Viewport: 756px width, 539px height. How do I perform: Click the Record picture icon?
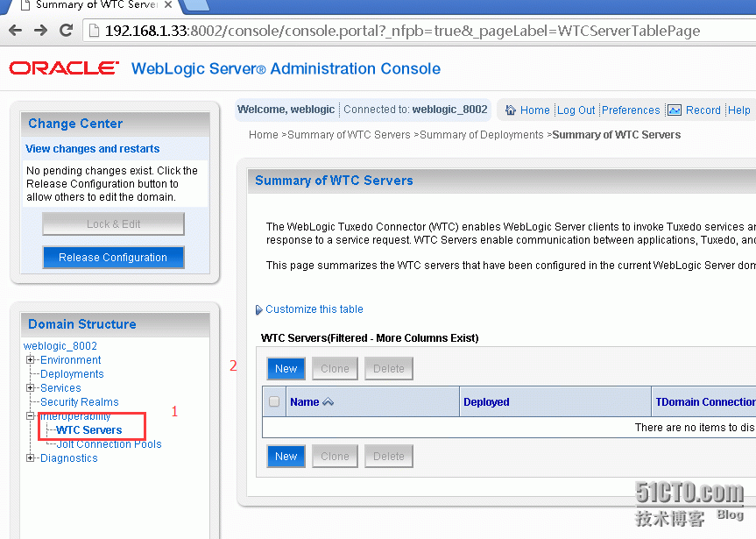[x=675, y=110]
